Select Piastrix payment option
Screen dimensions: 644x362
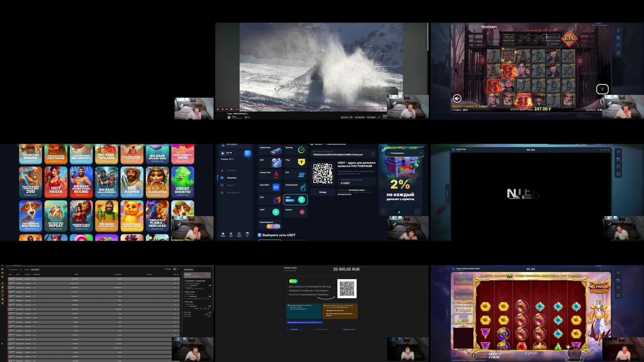(296, 212)
